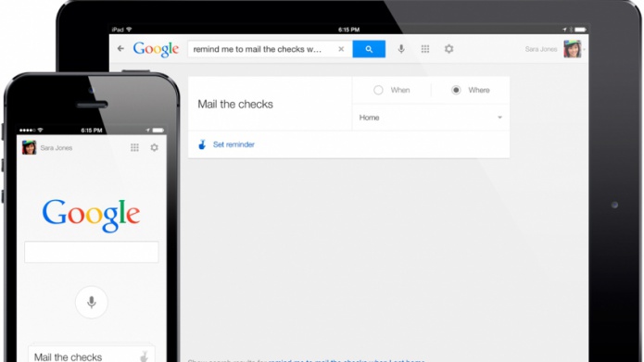Viewport: 644px width, 362px height.
Task: Open settings gear on the iPhone
Action: 155,147
